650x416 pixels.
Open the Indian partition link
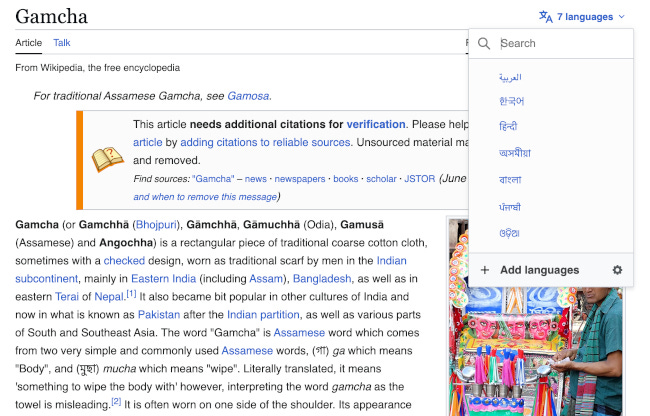point(263,314)
